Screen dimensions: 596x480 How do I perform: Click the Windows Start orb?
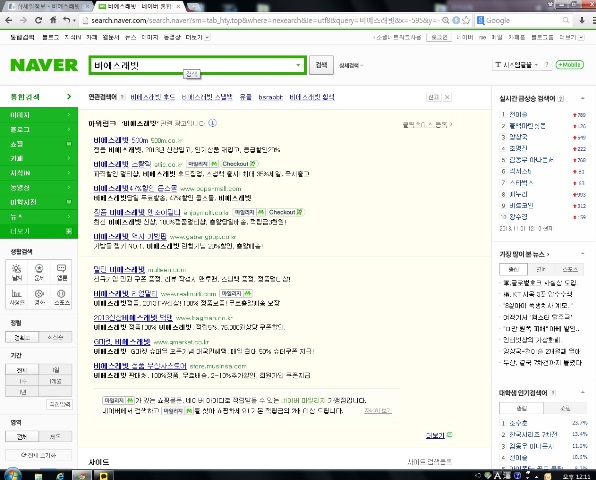pos(12,475)
